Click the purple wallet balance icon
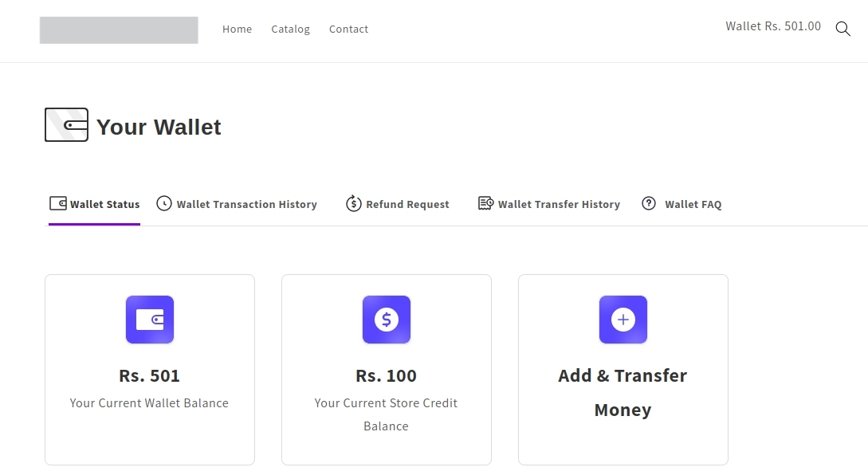This screenshot has width=868, height=475. (150, 320)
